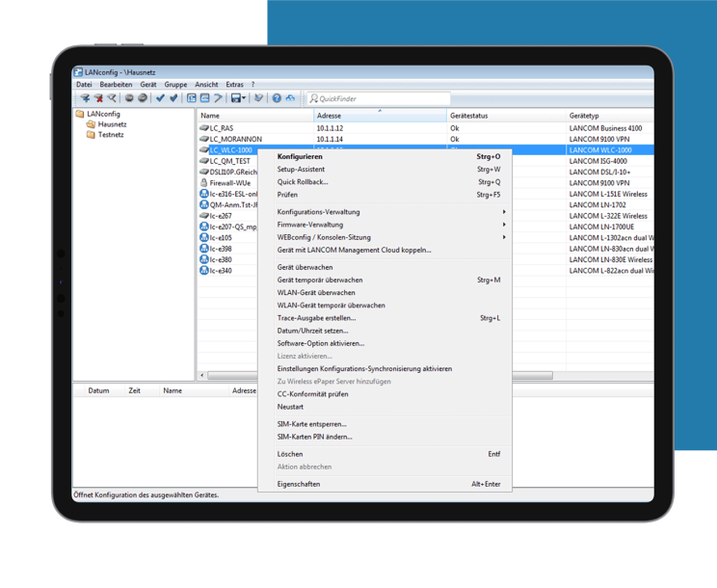Viewport: 717px width, 588px height.
Task: Click the first grey round toolbar icon
Action: tap(129, 98)
